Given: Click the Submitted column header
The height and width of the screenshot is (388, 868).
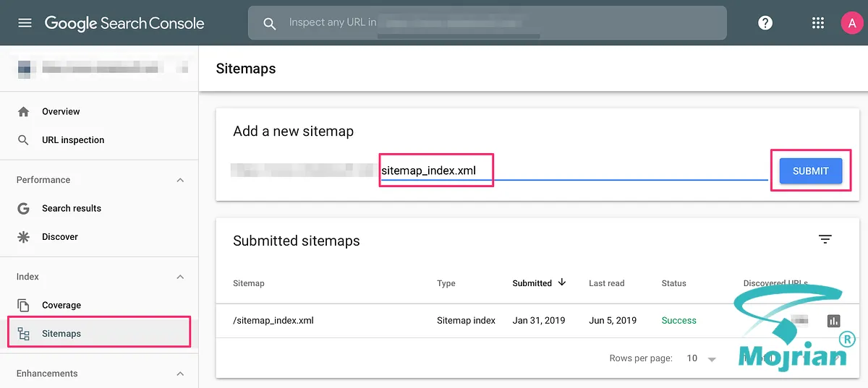Looking at the screenshot, I should click(532, 283).
